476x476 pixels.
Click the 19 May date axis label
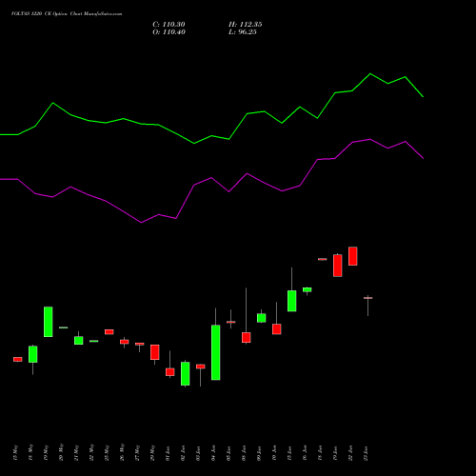[47, 453]
